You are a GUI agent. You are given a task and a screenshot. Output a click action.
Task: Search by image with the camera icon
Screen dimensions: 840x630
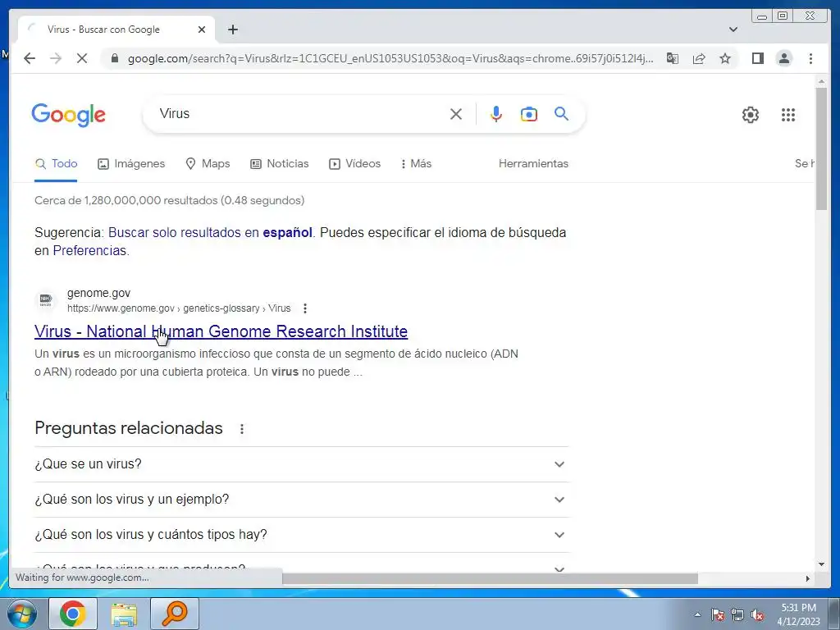pos(529,114)
